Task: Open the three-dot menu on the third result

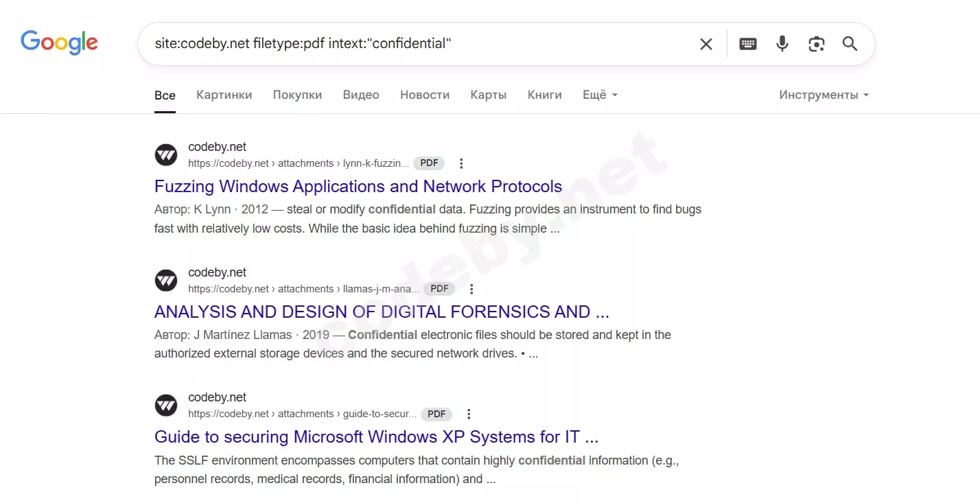Action: pyautogui.click(x=469, y=413)
